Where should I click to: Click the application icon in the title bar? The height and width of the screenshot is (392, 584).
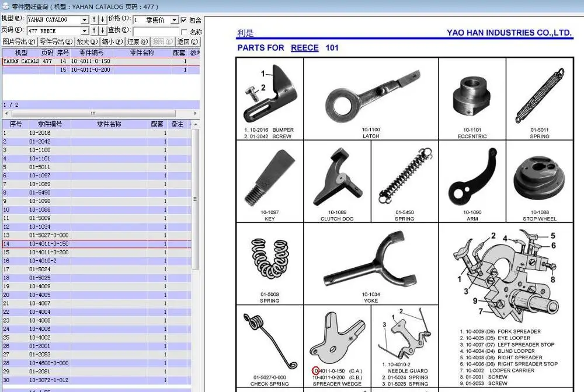click(x=5, y=6)
